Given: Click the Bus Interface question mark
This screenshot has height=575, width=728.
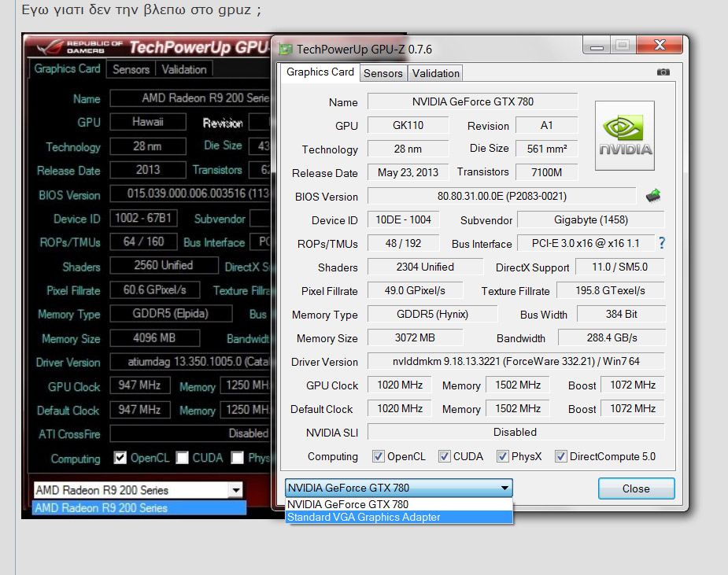Looking at the screenshot, I should [662, 243].
